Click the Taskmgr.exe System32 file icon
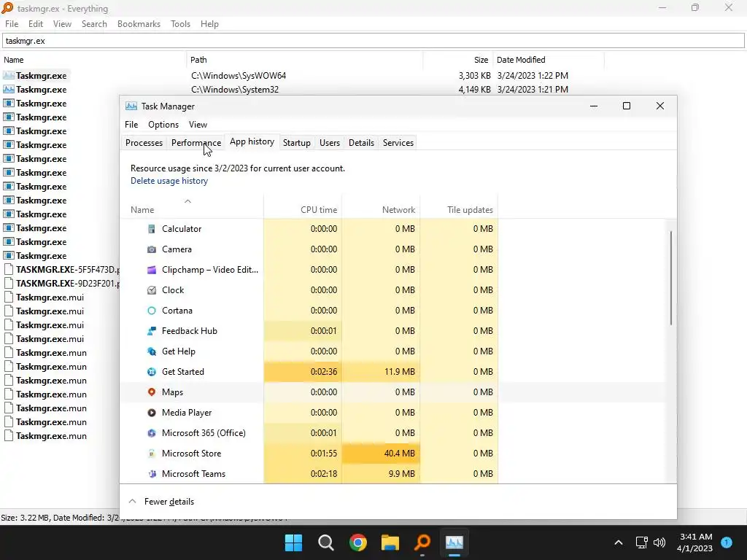The width and height of the screenshot is (747, 560). 9,89
